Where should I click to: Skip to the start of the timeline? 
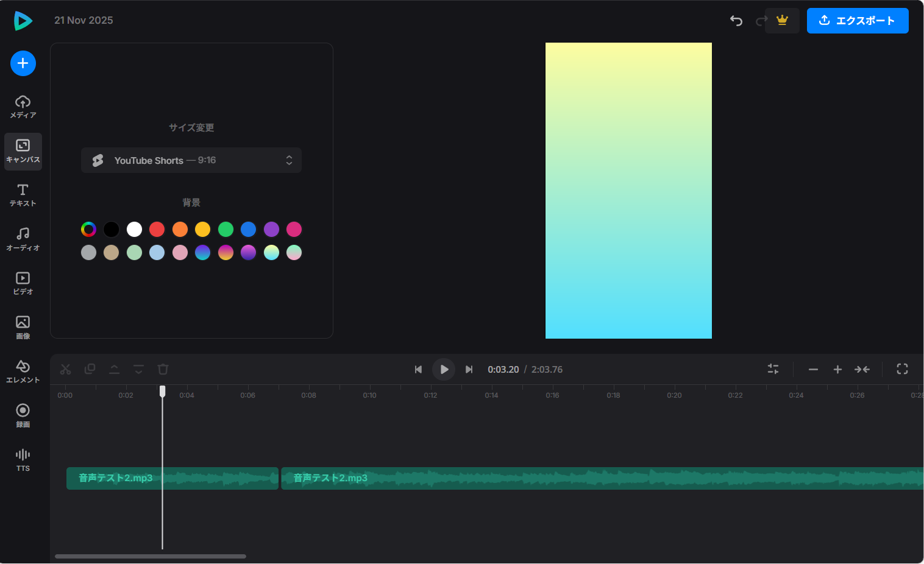[x=418, y=369]
